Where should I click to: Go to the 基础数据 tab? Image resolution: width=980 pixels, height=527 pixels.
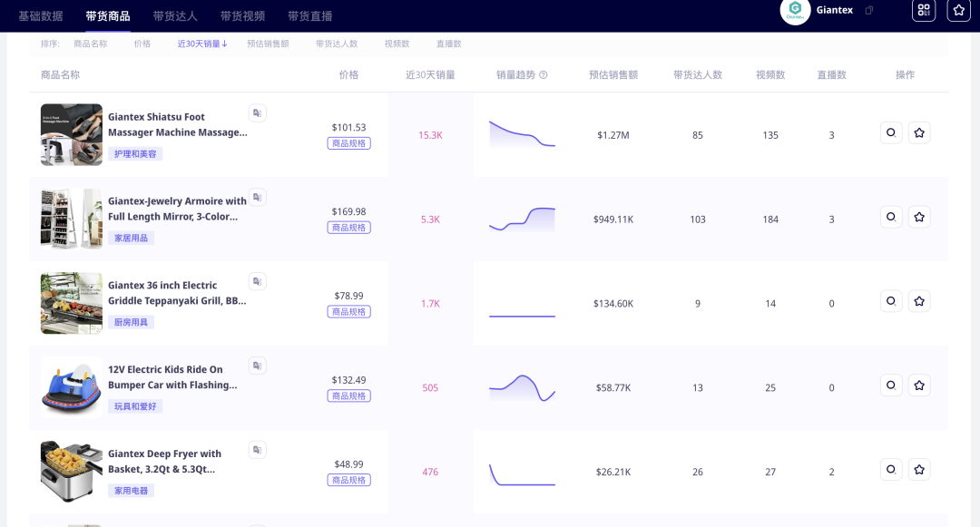point(41,16)
